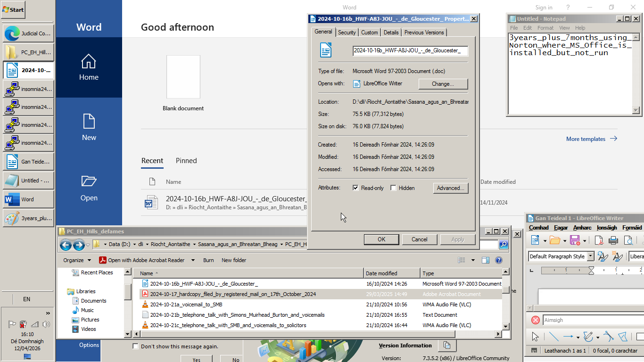
Task: Click the volume speaker icon in system tray
Action: coord(46,324)
